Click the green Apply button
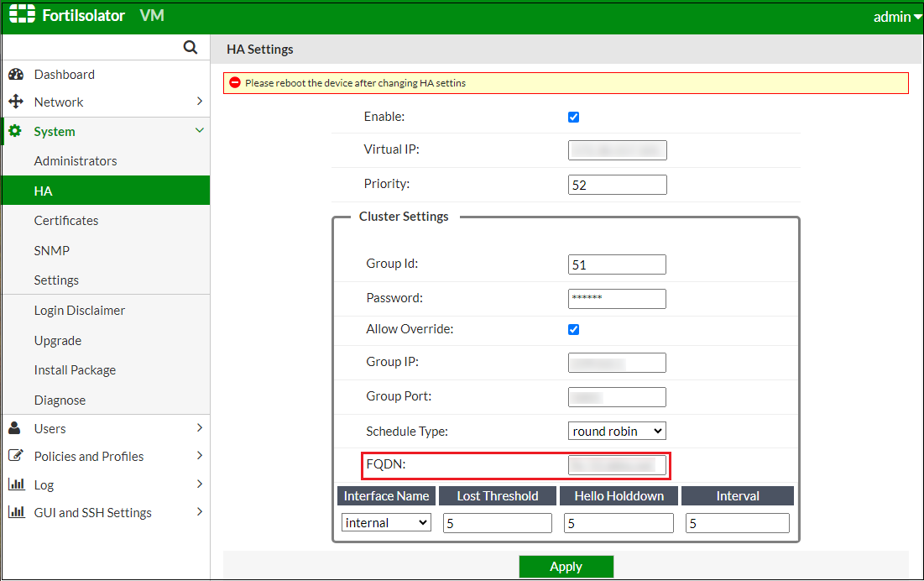 pyautogui.click(x=566, y=567)
